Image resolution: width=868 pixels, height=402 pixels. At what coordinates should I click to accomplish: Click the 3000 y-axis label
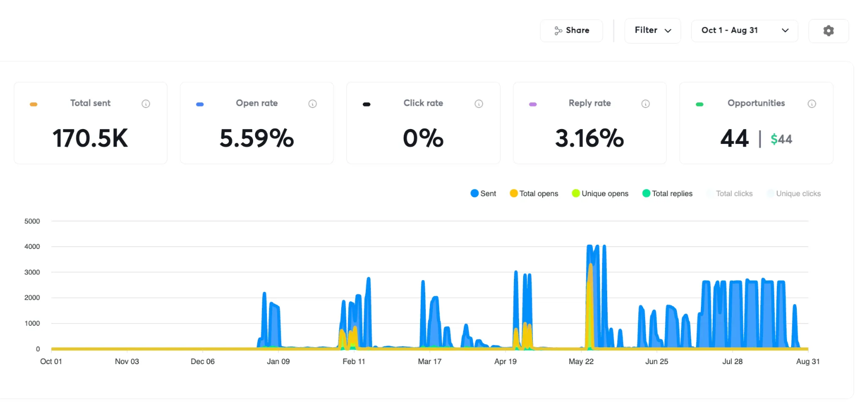32,272
